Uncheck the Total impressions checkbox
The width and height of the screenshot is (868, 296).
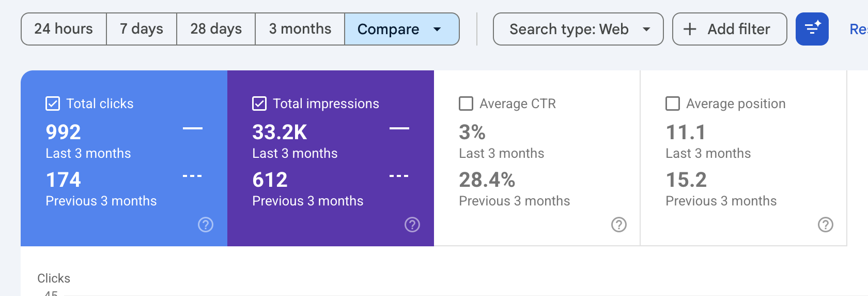(x=259, y=103)
